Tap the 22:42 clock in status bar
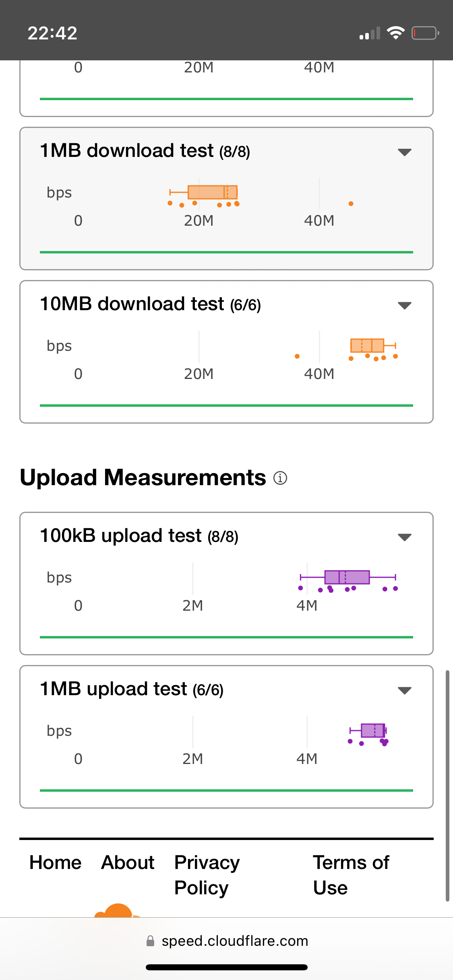 52,33
